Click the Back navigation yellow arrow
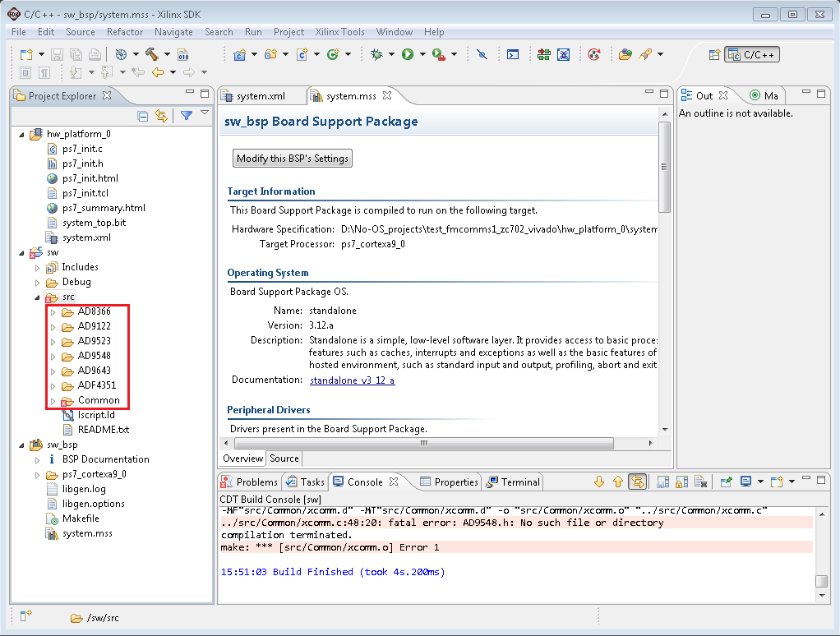The image size is (840, 636). pos(158,72)
